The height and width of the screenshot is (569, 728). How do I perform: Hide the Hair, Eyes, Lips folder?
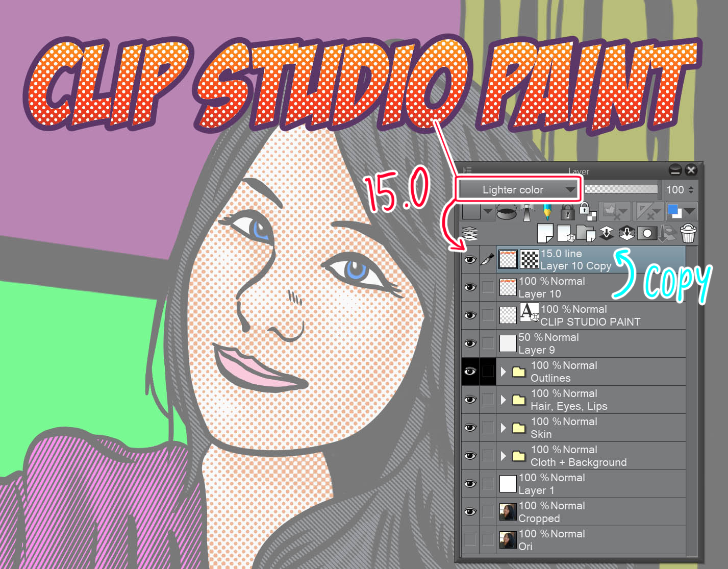pyautogui.click(x=470, y=400)
